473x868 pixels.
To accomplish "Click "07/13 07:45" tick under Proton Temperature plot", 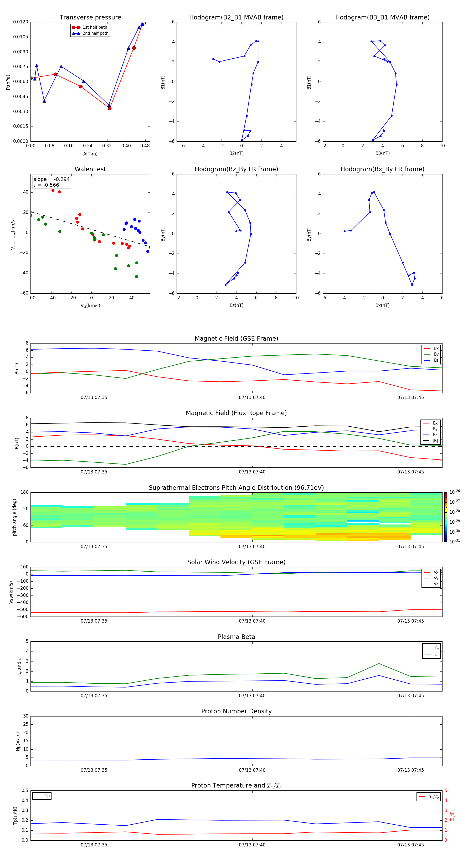I will click(410, 845).
